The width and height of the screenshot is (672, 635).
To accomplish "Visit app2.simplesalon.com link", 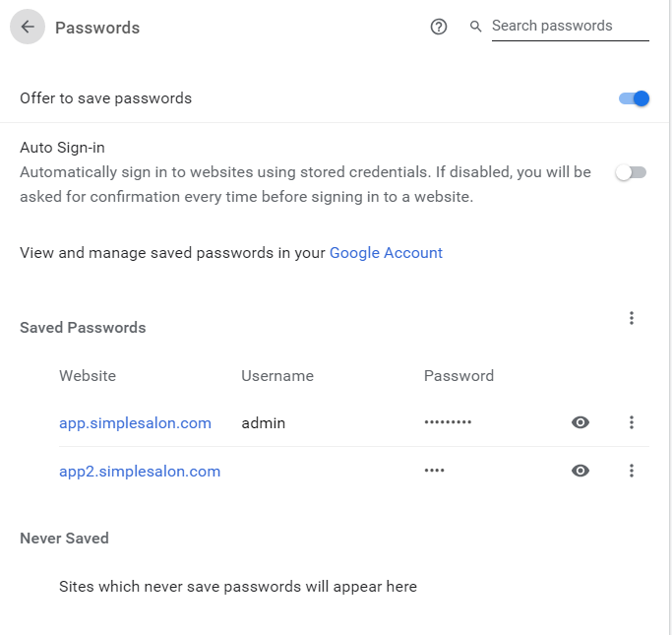I will pos(140,472).
